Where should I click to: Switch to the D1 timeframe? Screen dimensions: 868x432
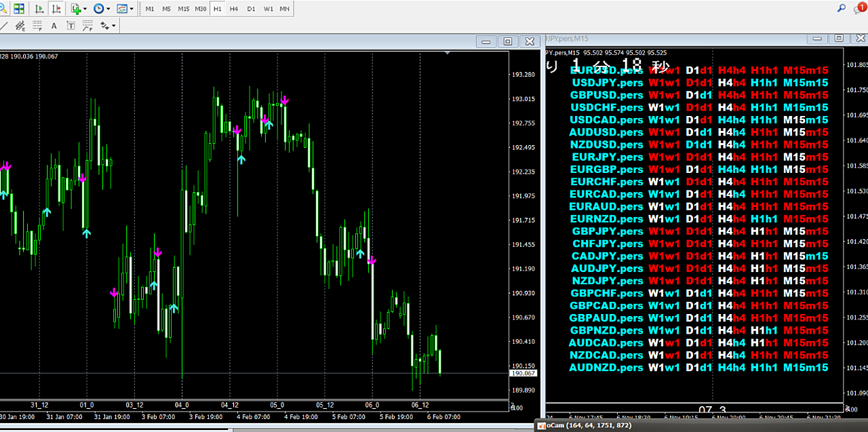pyautogui.click(x=251, y=9)
